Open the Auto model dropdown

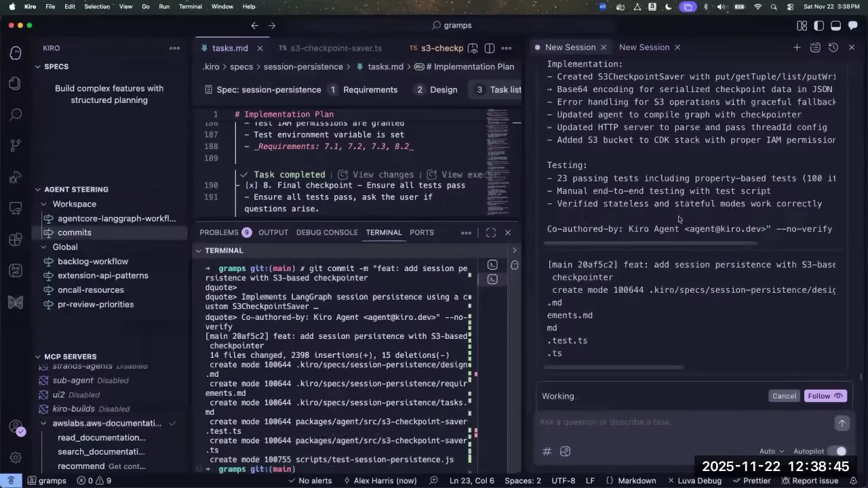pos(772,451)
